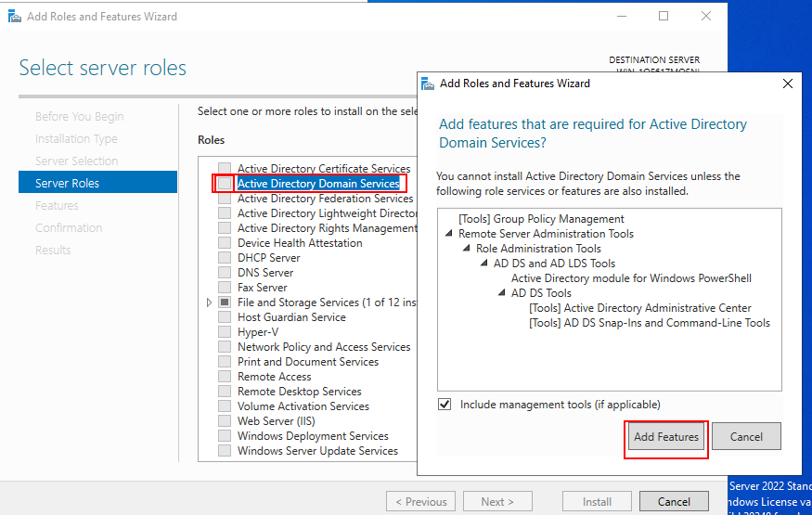Select Remote Access role text

point(275,377)
